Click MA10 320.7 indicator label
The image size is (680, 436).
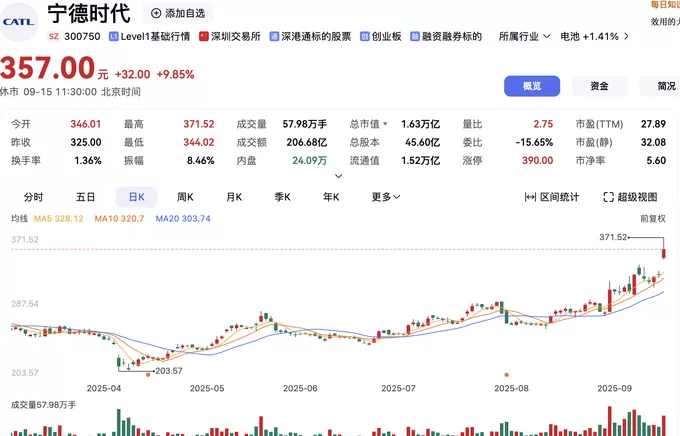tap(119, 219)
